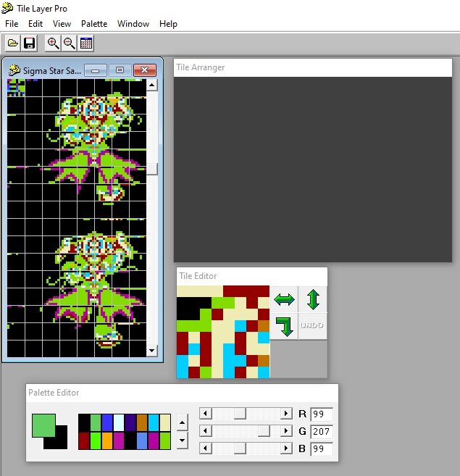
Task: Select the cyan palette swatch in top row
Action: click(x=154, y=422)
